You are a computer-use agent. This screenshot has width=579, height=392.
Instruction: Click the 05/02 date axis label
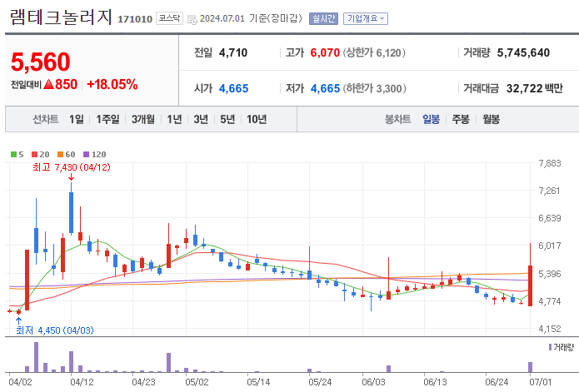tap(197, 382)
